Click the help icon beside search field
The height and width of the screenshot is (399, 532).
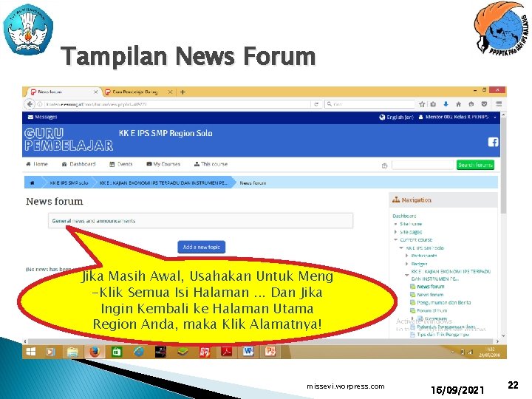384,166
